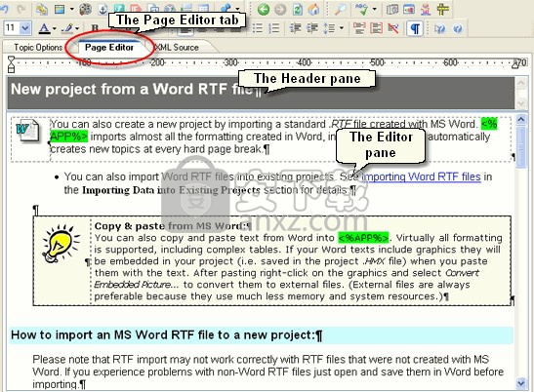This screenshot has width=534, height=392.
Task: Click the refresh page icon
Action: pos(298,9)
